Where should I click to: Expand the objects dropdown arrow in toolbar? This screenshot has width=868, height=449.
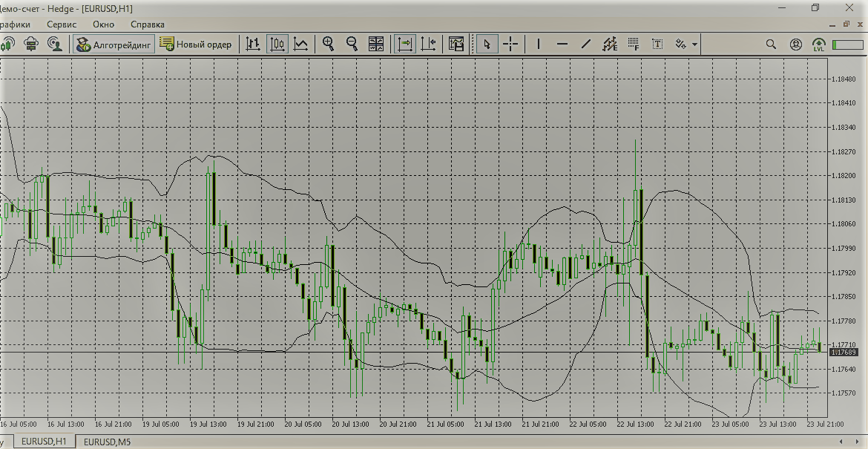coord(694,45)
